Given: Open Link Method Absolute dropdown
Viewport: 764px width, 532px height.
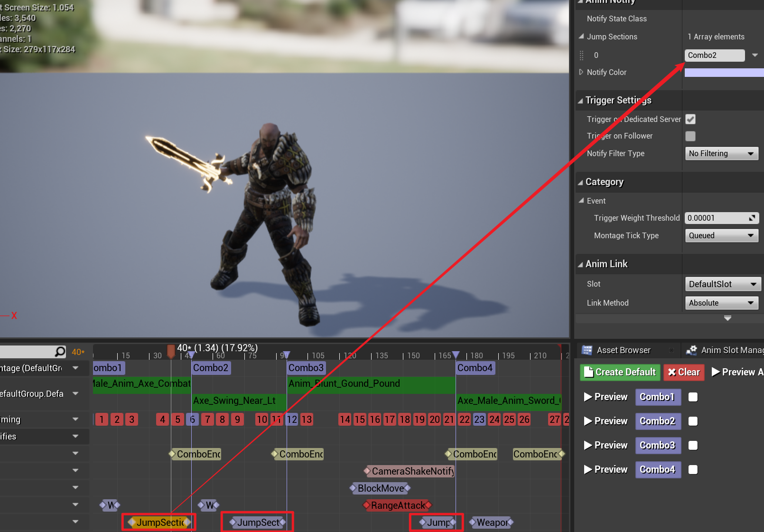Looking at the screenshot, I should click(x=722, y=303).
